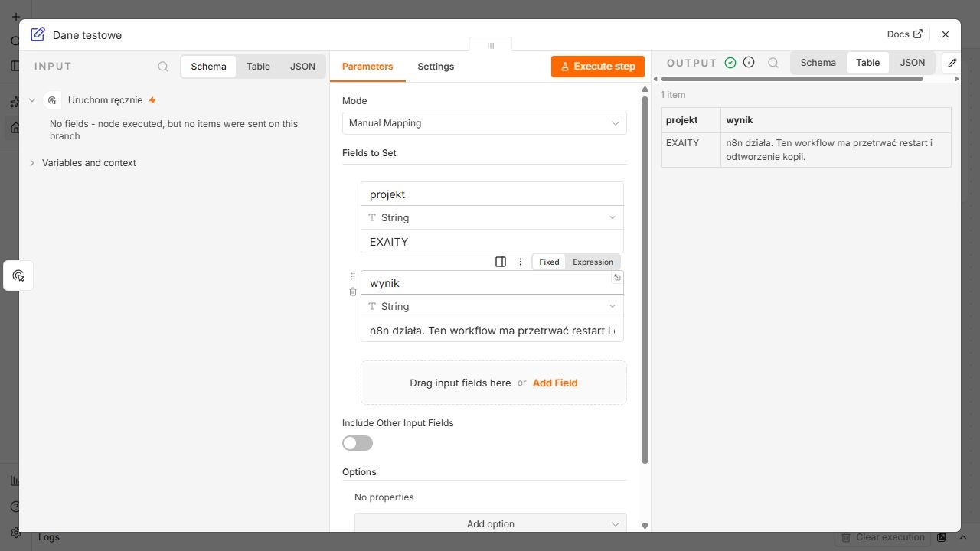Screen dimensions: 980x551
Task: Click the panel drag handle at top center
Action: click(491, 45)
